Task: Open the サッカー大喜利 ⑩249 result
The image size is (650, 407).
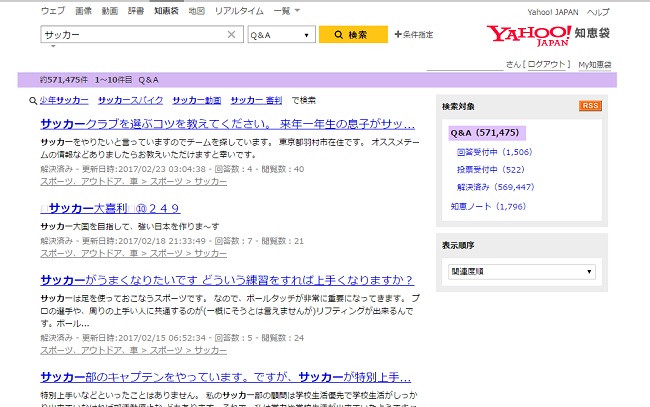Action: [x=110, y=208]
